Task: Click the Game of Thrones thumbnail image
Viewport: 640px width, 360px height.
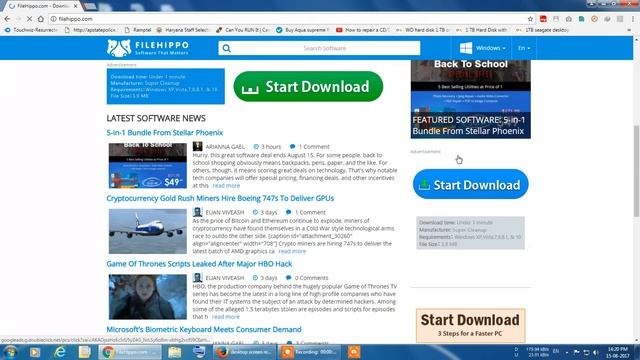Action: coord(148,297)
